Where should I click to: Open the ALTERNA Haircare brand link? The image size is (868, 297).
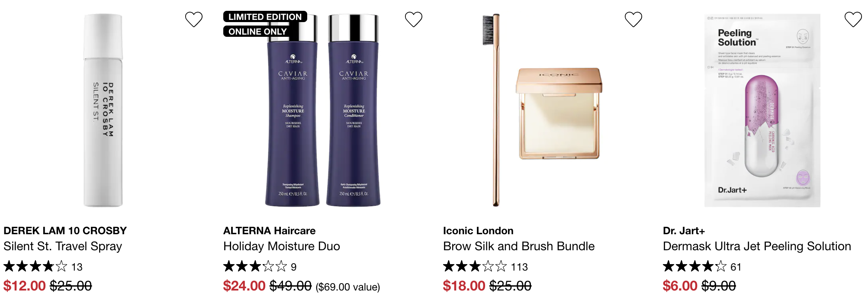pos(269,231)
